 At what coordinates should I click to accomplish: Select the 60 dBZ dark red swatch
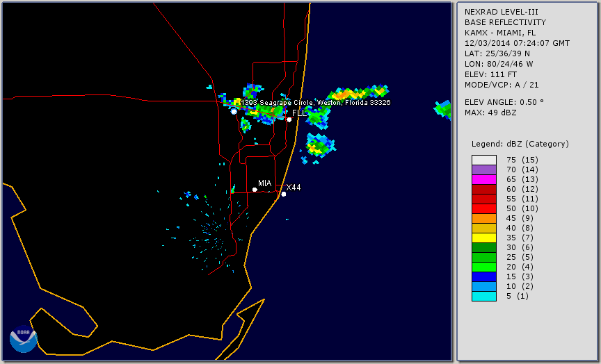pyautogui.click(x=484, y=189)
